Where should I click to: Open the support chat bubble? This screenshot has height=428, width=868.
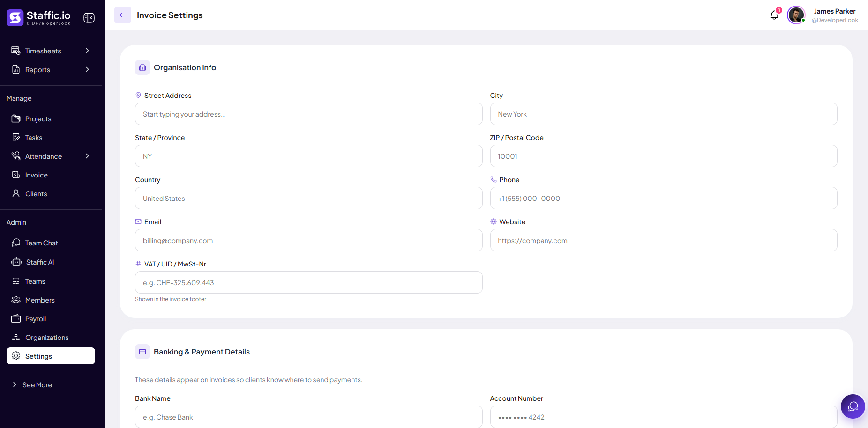point(853,406)
